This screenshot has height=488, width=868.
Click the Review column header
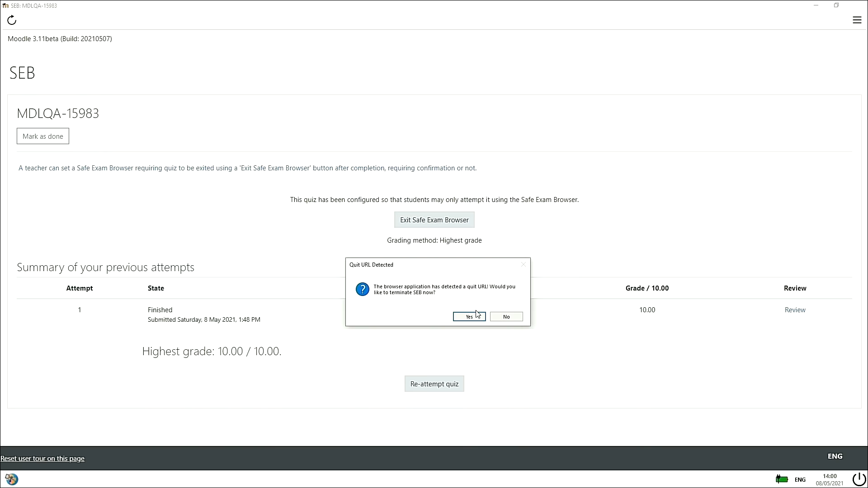click(x=795, y=288)
